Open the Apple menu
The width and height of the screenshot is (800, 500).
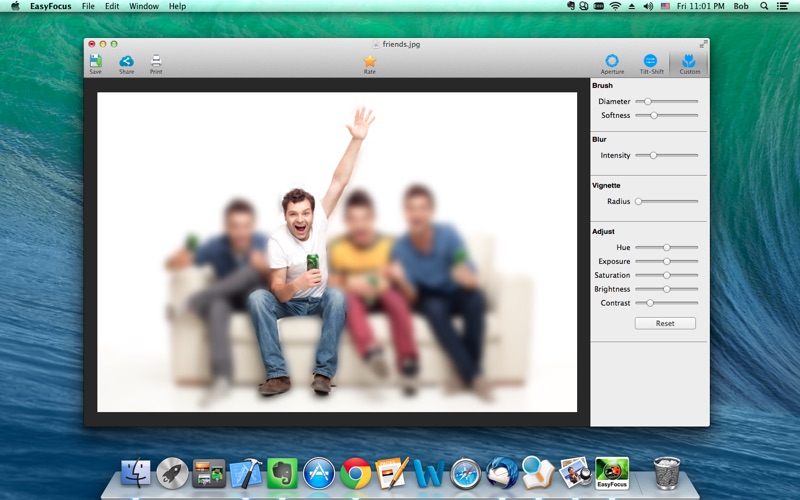(x=15, y=6)
